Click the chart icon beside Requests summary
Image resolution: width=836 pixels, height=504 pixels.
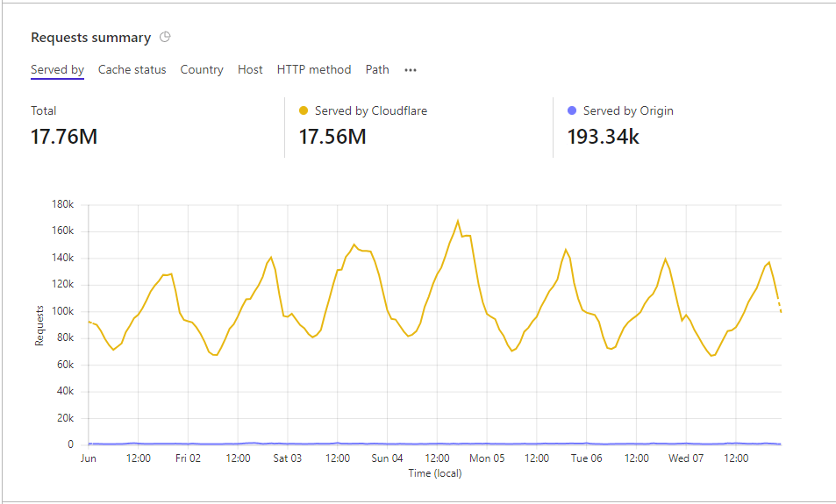coord(165,38)
